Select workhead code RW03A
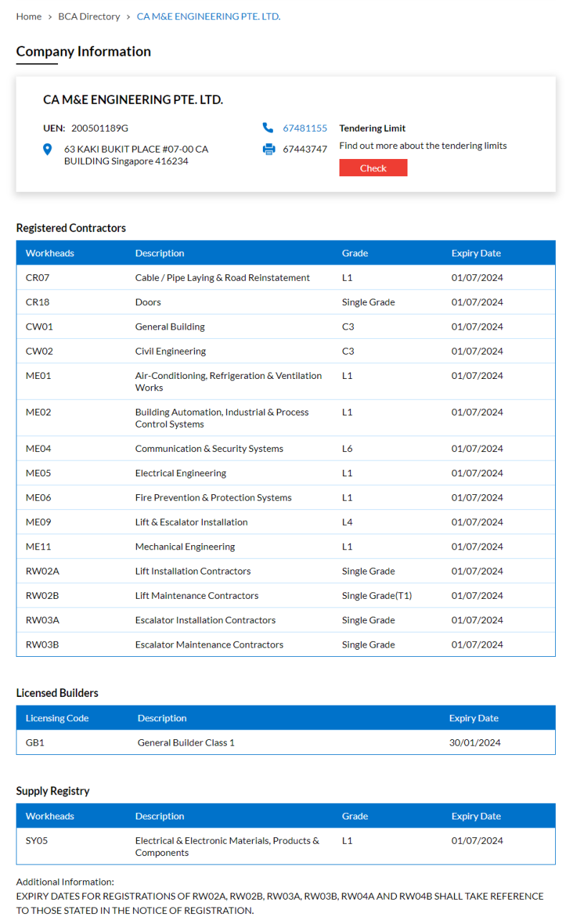 (42, 620)
